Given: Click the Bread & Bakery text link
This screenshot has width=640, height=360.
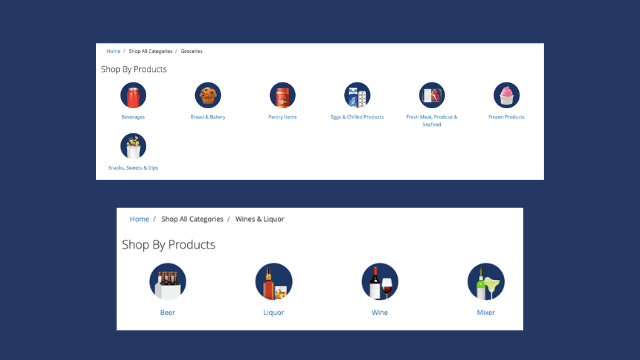Looking at the screenshot, I should (x=208, y=117).
